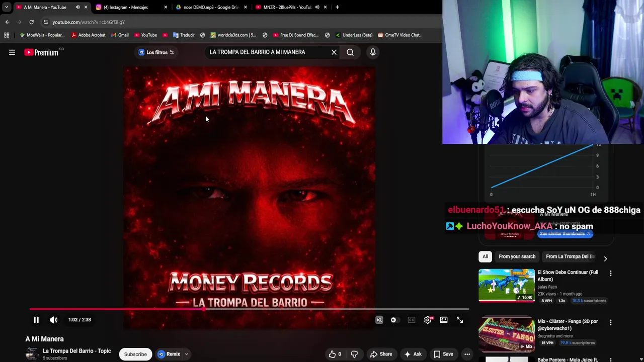Open Mix - Clúster - Fango thumbnail

click(507, 333)
